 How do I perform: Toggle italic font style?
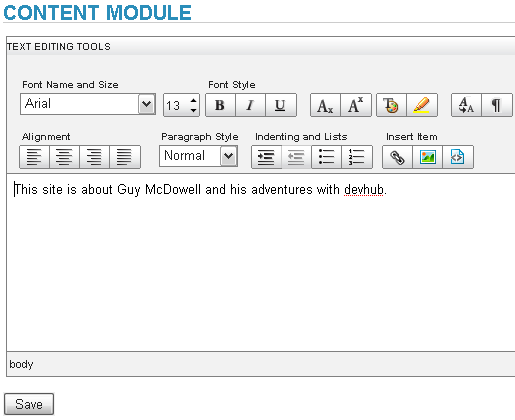click(x=250, y=105)
